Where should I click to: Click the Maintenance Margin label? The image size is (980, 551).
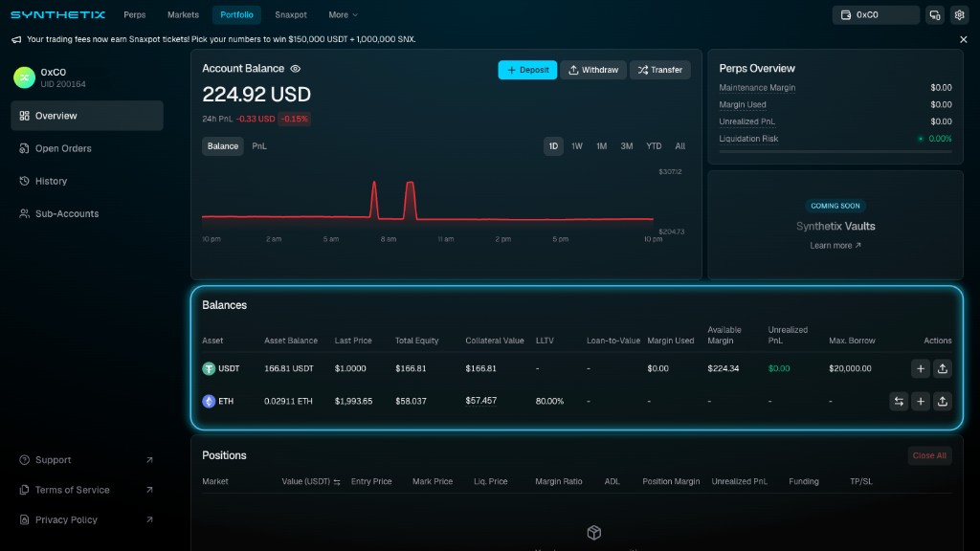pyautogui.click(x=757, y=87)
